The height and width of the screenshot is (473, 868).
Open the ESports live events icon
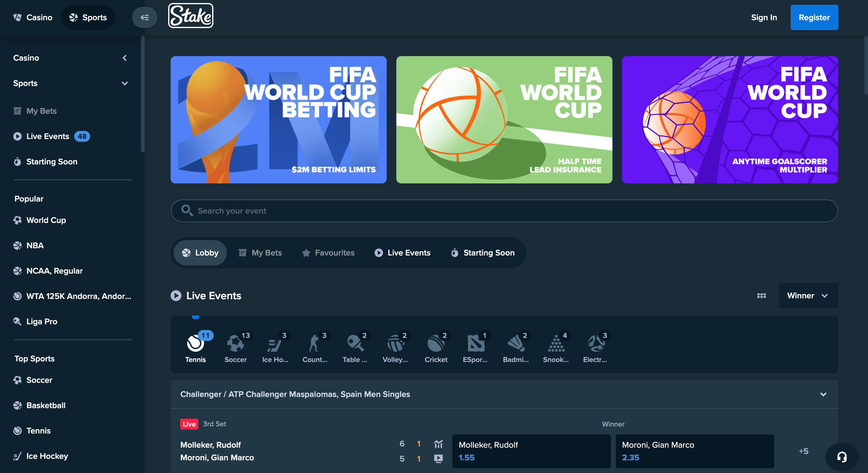point(476,344)
